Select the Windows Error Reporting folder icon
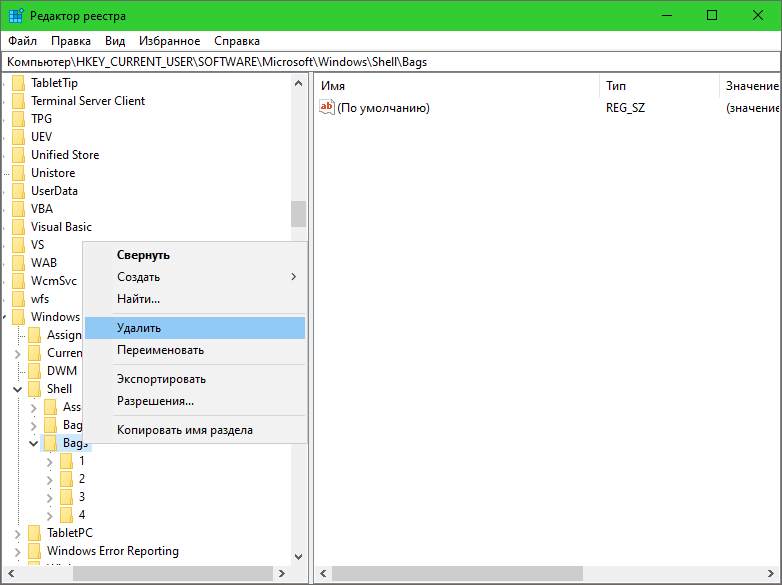782x585 pixels. tap(34, 551)
